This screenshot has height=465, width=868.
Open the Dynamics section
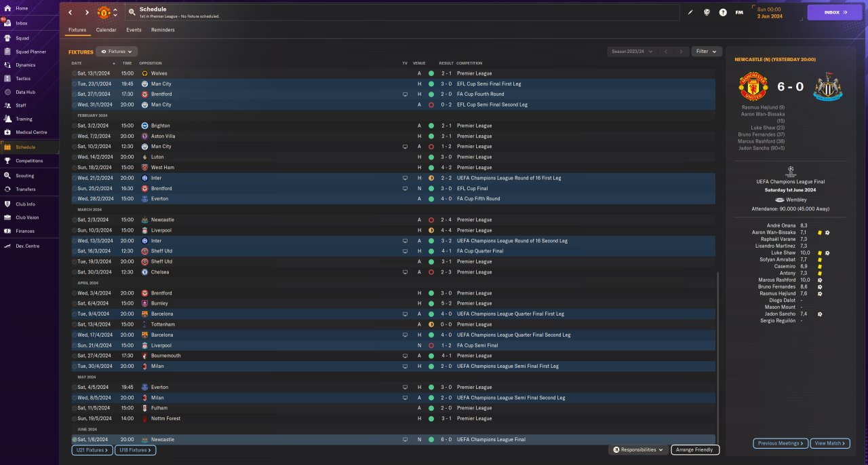(25, 65)
